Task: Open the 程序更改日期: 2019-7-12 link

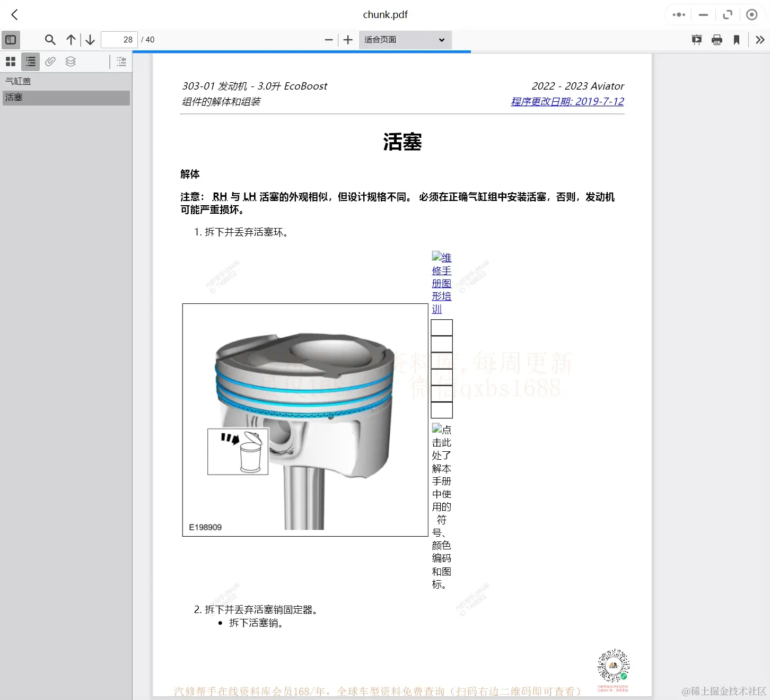Action: coord(567,101)
